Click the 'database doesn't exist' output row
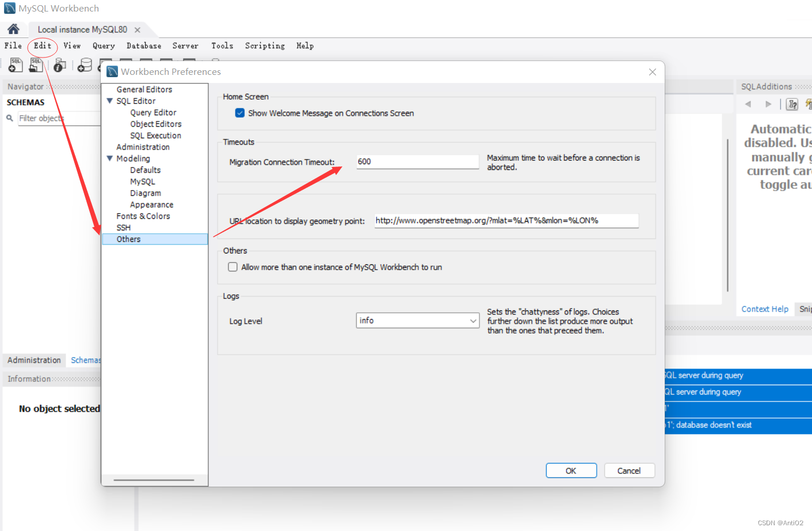This screenshot has height=531, width=812. click(738, 425)
